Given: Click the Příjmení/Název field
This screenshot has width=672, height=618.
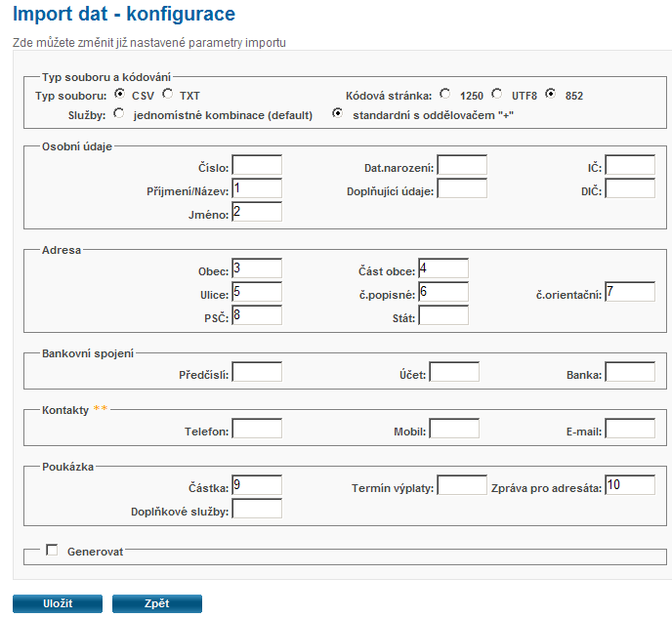Looking at the screenshot, I should pos(257,188).
